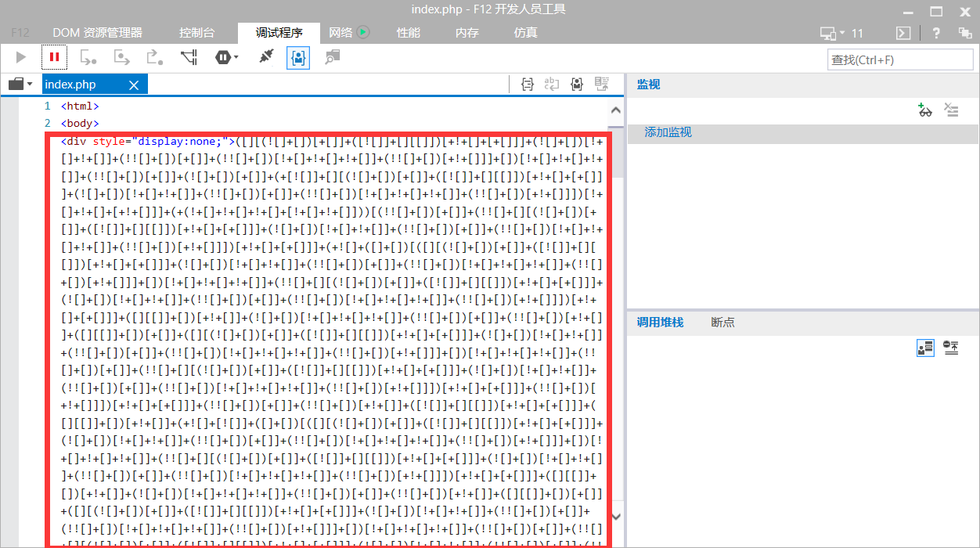Open the 内存 tab
The height and width of the screenshot is (548, 980).
click(x=467, y=33)
